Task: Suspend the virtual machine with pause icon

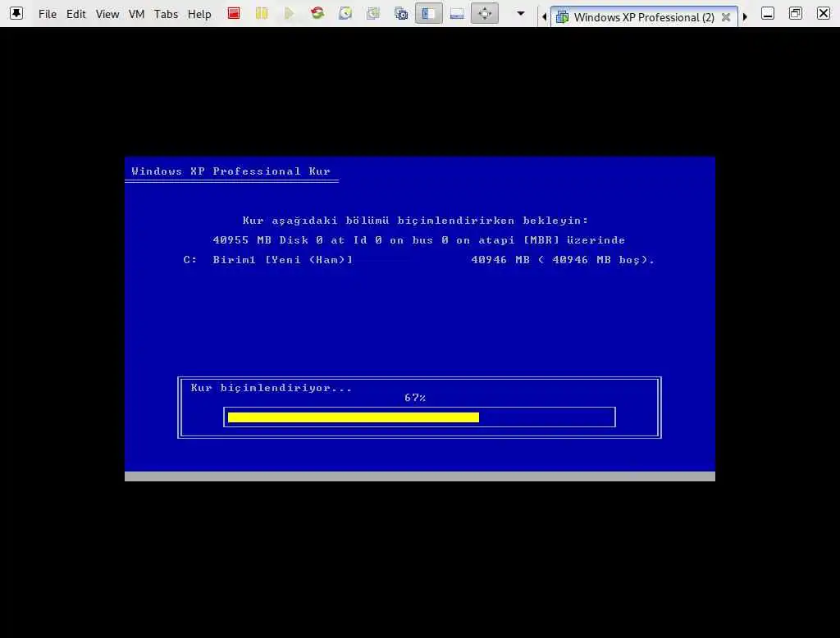Action: click(262, 13)
